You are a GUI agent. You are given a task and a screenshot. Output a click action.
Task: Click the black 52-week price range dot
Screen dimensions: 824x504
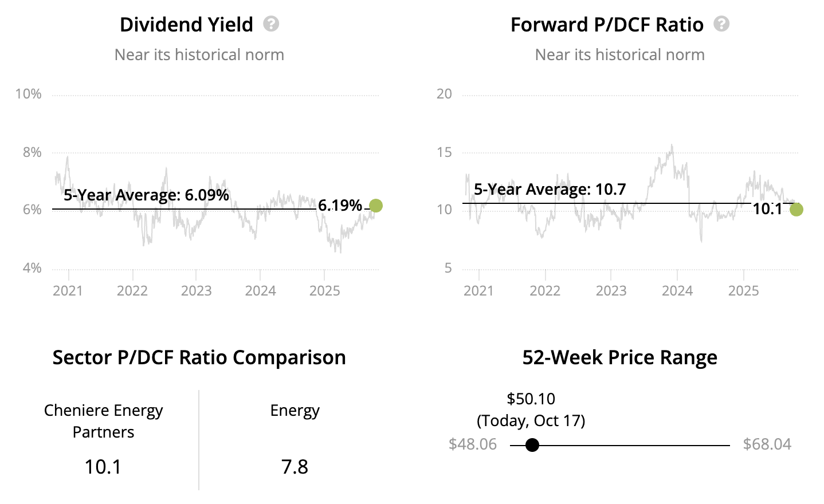click(x=532, y=445)
